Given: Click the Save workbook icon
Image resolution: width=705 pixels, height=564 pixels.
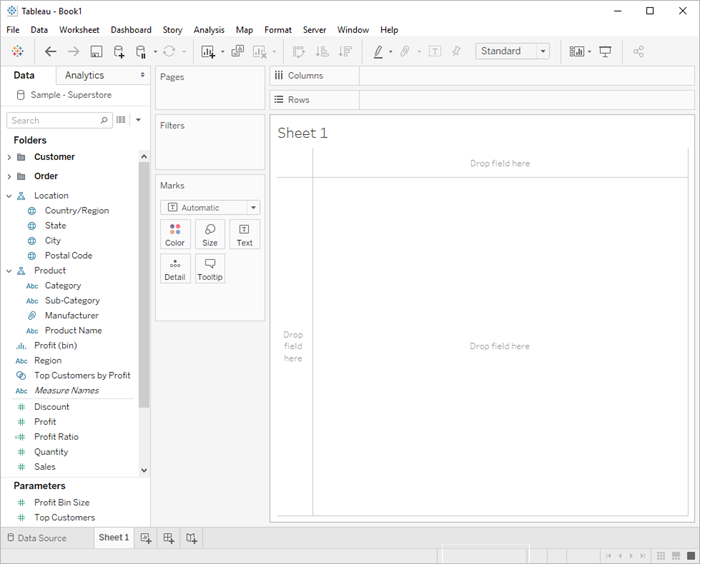Looking at the screenshot, I should click(x=96, y=51).
